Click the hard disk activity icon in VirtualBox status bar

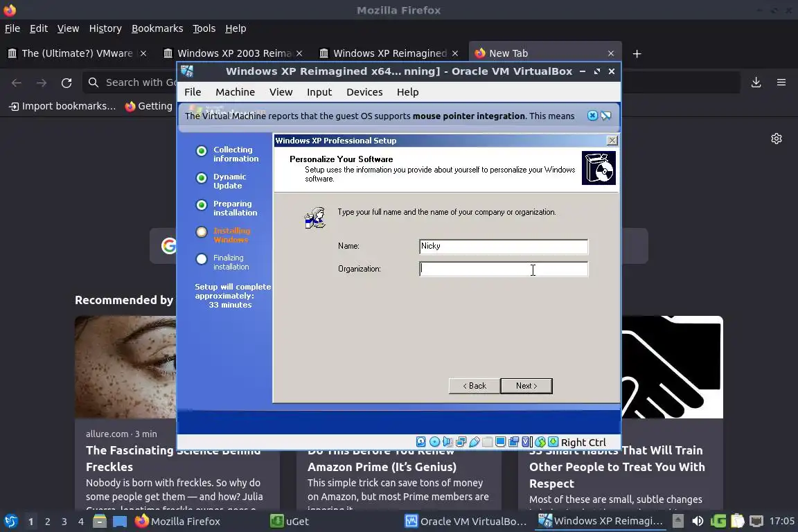click(421, 442)
